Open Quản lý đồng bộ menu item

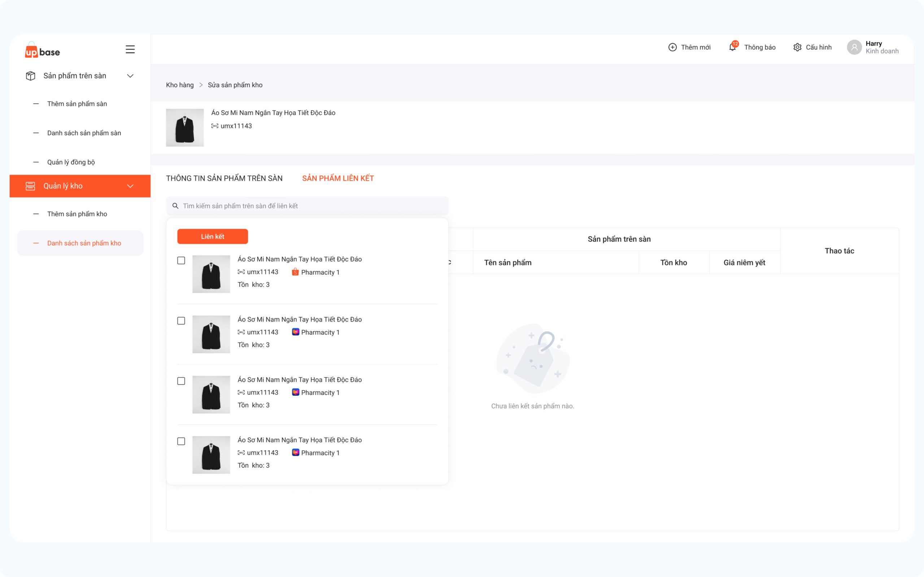[71, 162]
